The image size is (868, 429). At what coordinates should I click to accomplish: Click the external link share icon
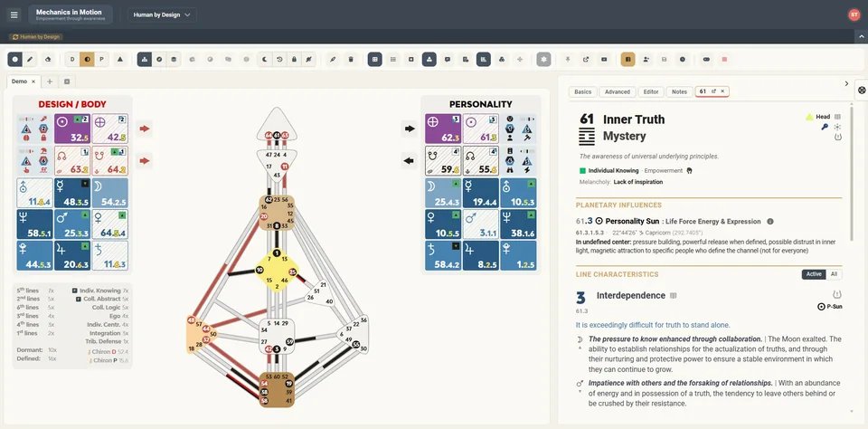pyautogui.click(x=586, y=60)
